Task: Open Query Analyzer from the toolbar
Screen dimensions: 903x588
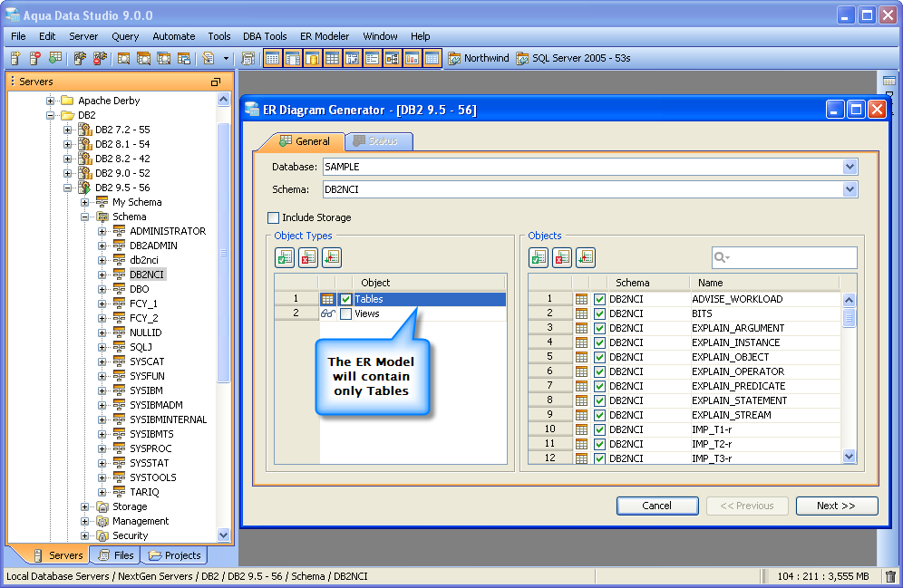Action: [123, 58]
